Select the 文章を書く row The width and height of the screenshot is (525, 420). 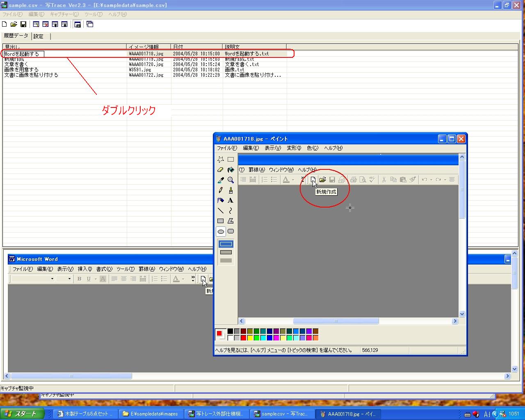tap(144, 64)
